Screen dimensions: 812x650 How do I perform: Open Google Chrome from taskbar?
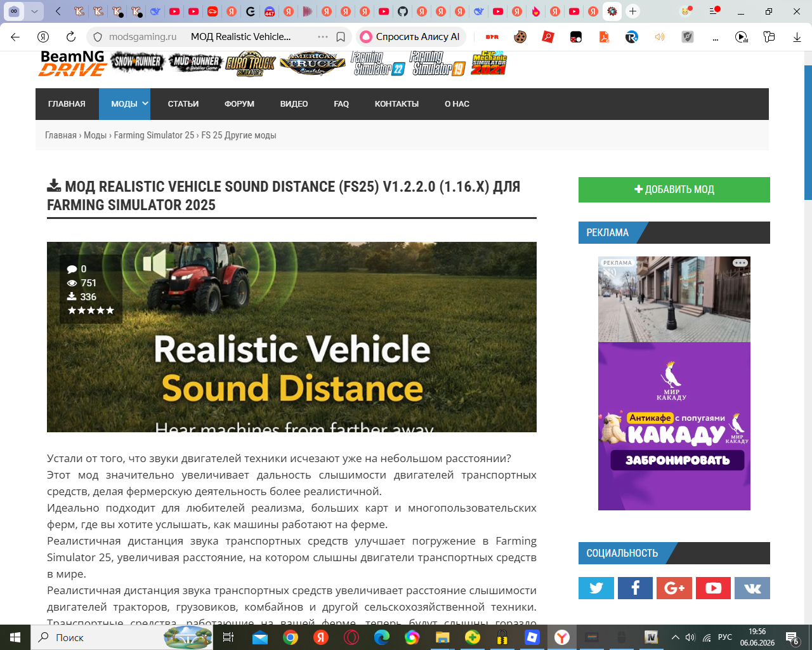(291, 637)
